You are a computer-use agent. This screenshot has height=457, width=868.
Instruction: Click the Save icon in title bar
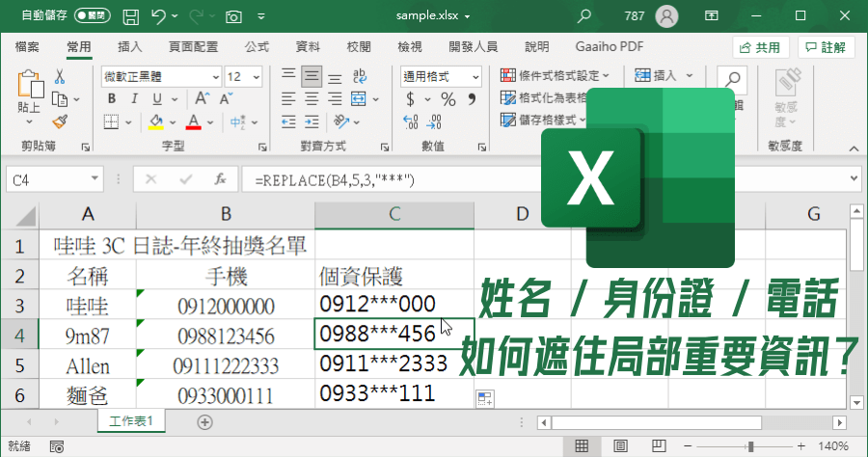(130, 16)
